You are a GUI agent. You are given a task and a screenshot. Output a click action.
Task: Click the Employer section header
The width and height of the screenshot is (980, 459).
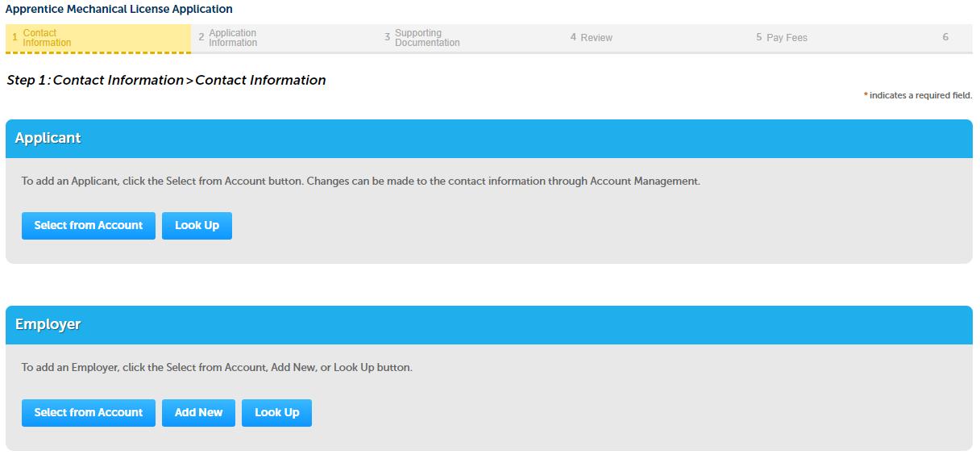click(48, 324)
